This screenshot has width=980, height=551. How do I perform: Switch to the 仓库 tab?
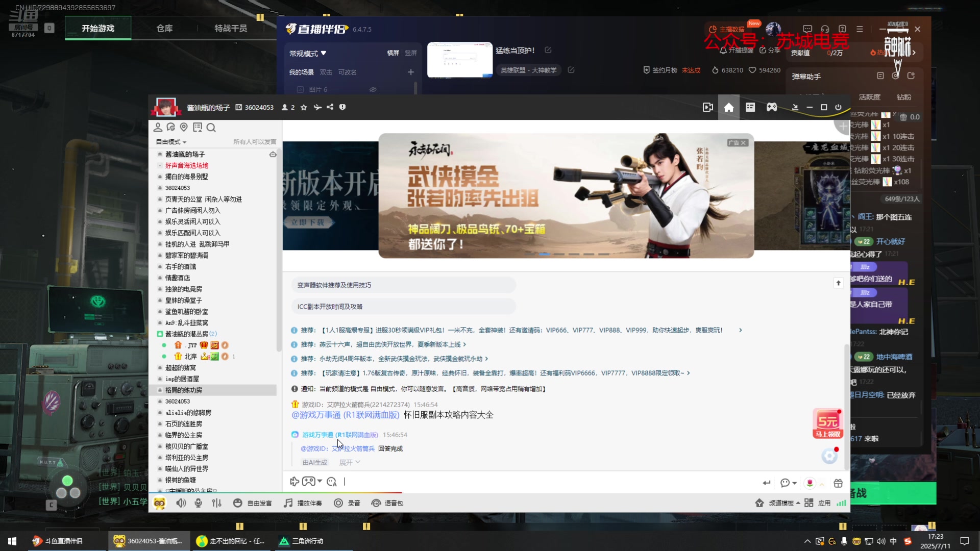(164, 28)
